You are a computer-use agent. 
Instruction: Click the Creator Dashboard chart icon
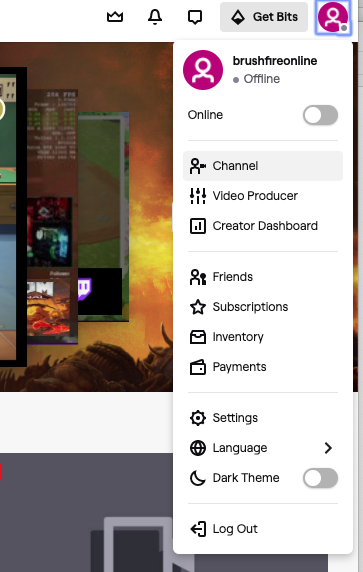[x=198, y=226]
